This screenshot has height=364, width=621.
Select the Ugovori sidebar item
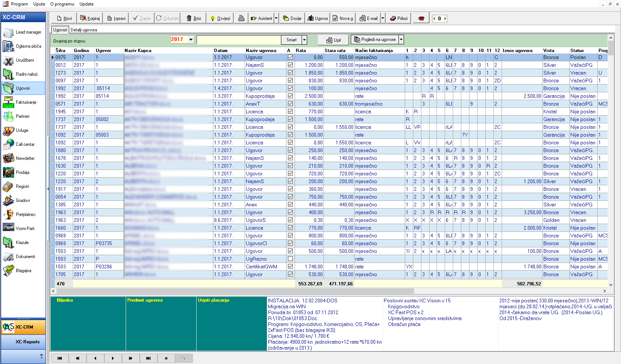click(23, 88)
